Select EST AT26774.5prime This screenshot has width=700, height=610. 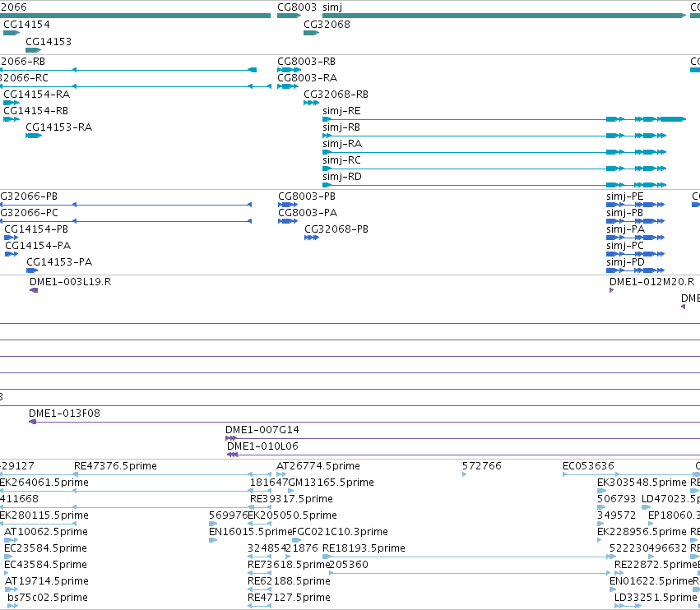(318, 466)
